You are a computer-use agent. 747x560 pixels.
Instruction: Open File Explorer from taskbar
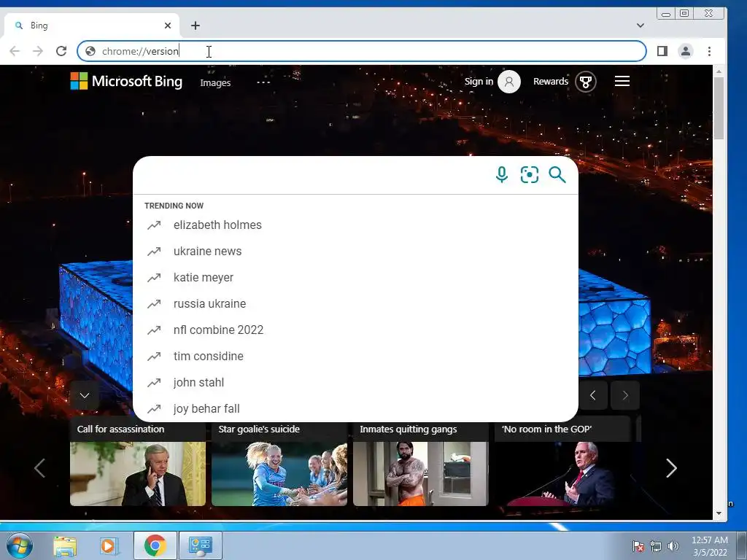pyautogui.click(x=65, y=545)
